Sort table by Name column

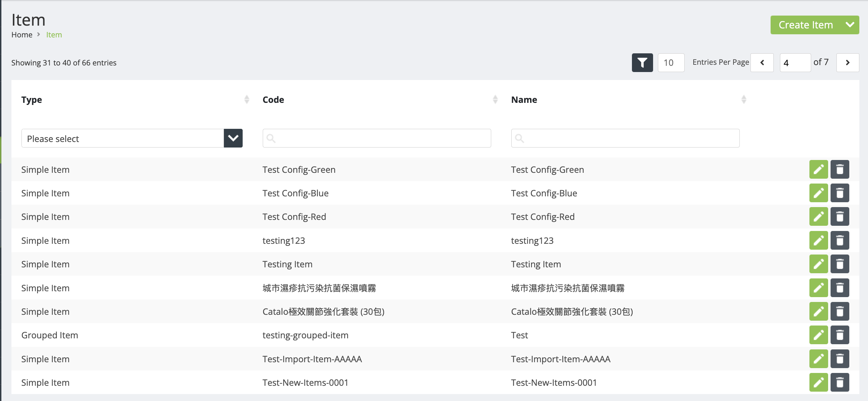pos(744,100)
